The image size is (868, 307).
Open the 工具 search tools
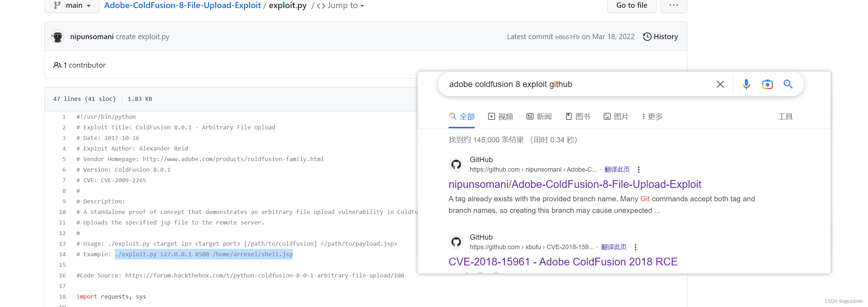(785, 117)
